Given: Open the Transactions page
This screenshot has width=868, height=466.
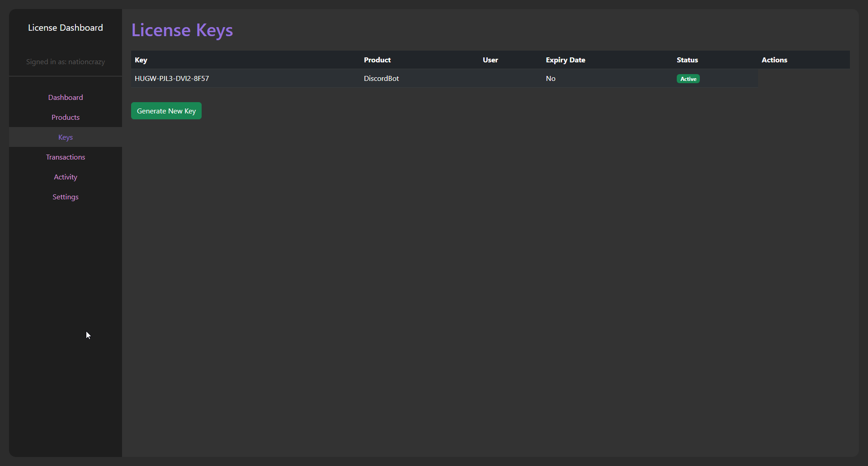Looking at the screenshot, I should point(66,157).
